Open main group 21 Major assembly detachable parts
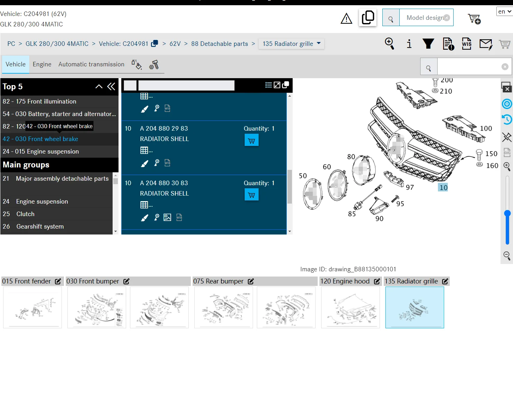Image resolution: width=513 pixels, height=420 pixels. 56,179
